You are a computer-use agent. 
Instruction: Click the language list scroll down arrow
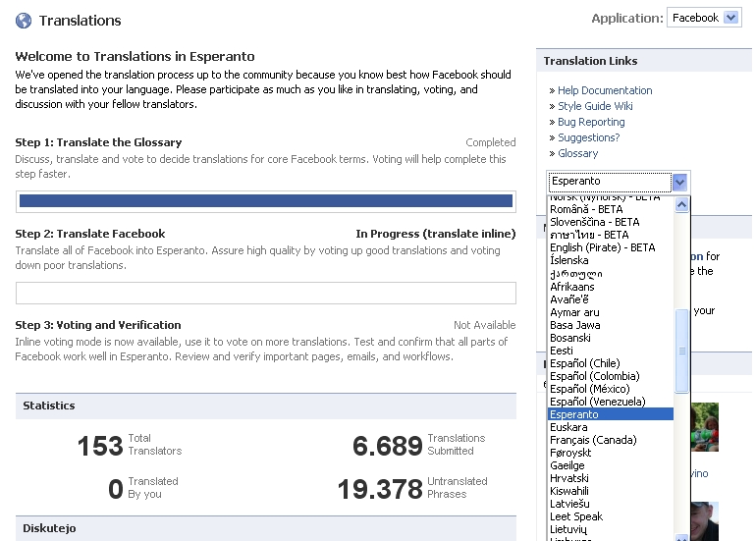[x=681, y=538]
